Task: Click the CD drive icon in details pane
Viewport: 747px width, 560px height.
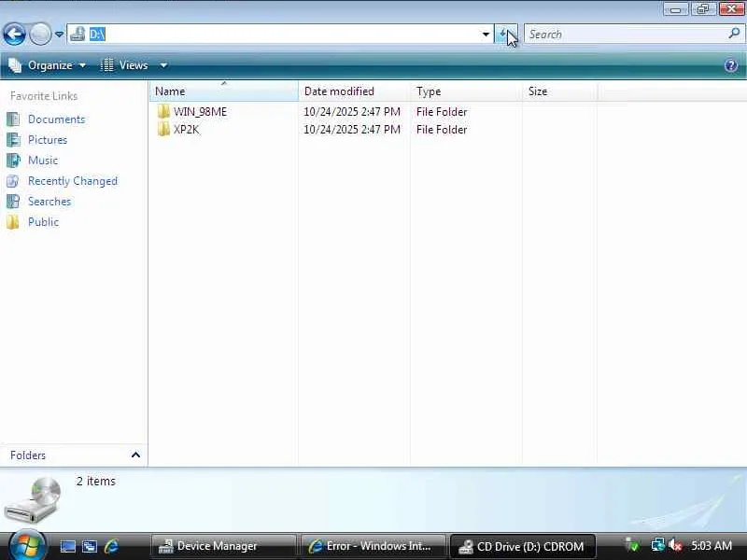Action: click(34, 500)
